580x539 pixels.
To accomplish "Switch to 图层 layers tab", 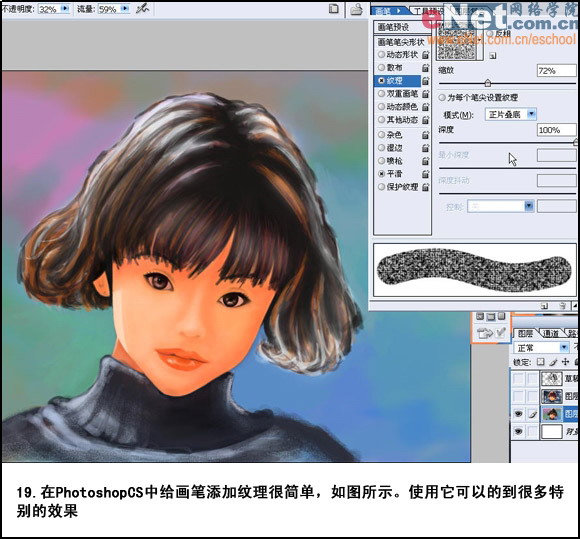I will (525, 334).
